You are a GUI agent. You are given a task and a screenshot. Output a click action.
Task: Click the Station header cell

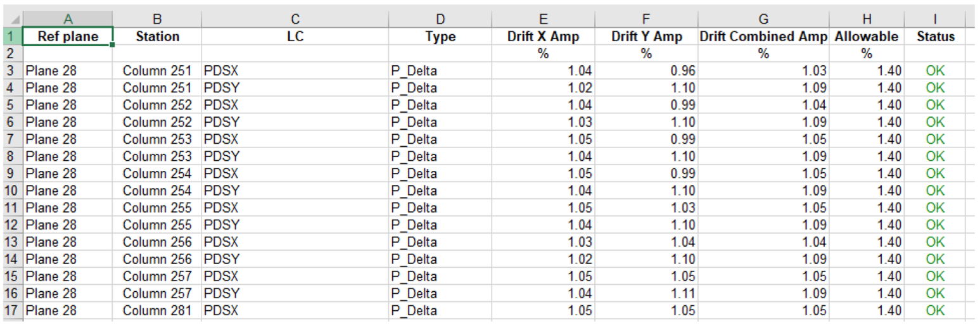[157, 37]
